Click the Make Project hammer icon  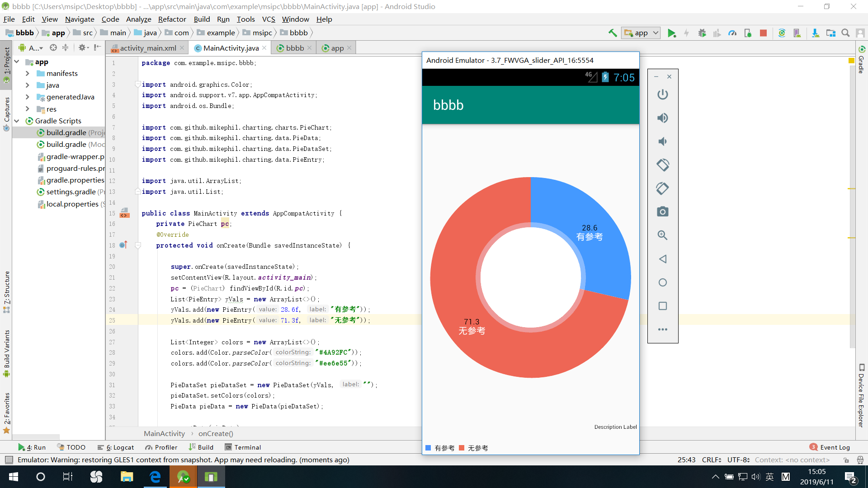pos(613,33)
